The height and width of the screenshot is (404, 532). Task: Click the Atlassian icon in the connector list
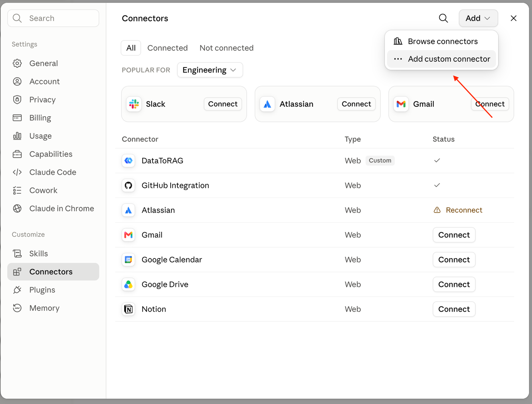(x=128, y=210)
